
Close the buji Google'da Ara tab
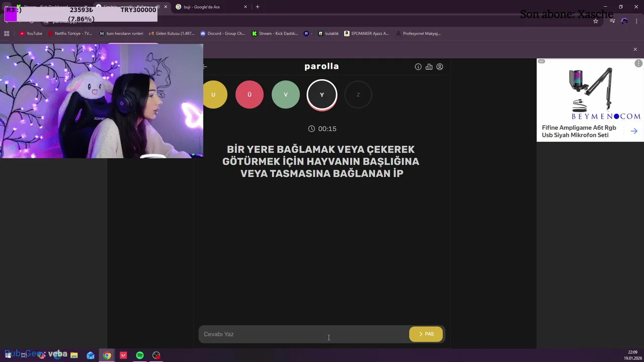click(246, 7)
